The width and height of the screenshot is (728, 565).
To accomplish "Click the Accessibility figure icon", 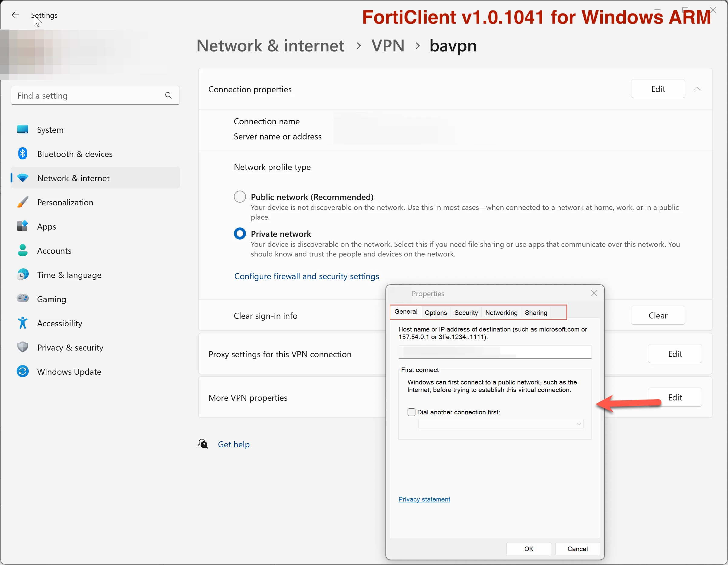I will (23, 323).
